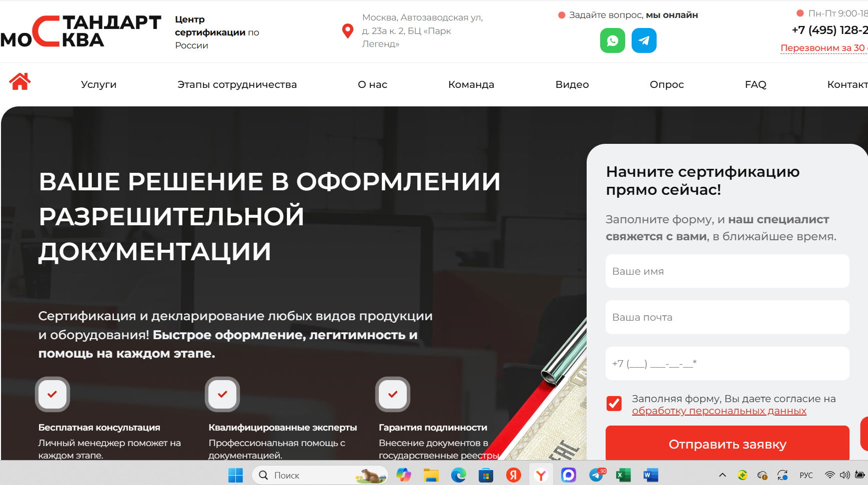Screen dimensions: 868x485
Task: Open the Windows Start menu
Action: coord(235,475)
